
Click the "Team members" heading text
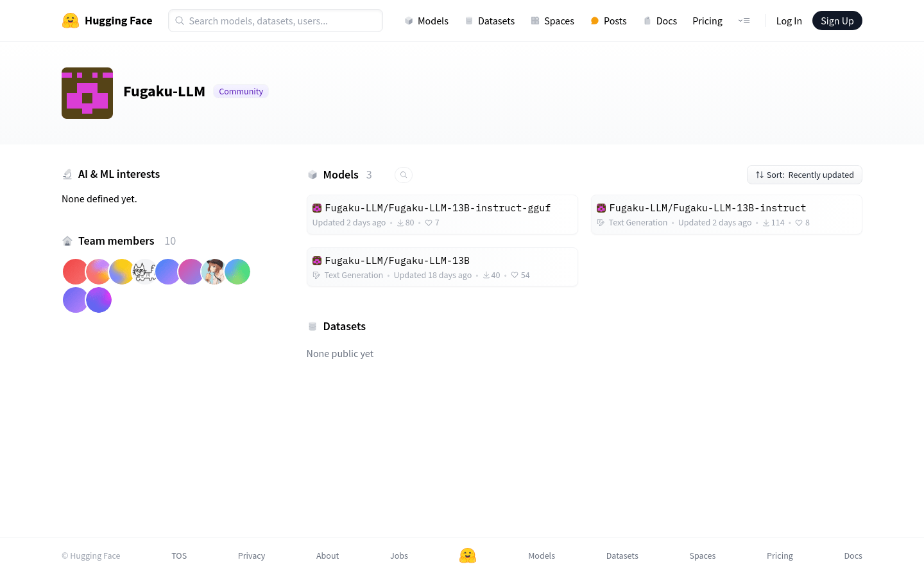coord(116,241)
